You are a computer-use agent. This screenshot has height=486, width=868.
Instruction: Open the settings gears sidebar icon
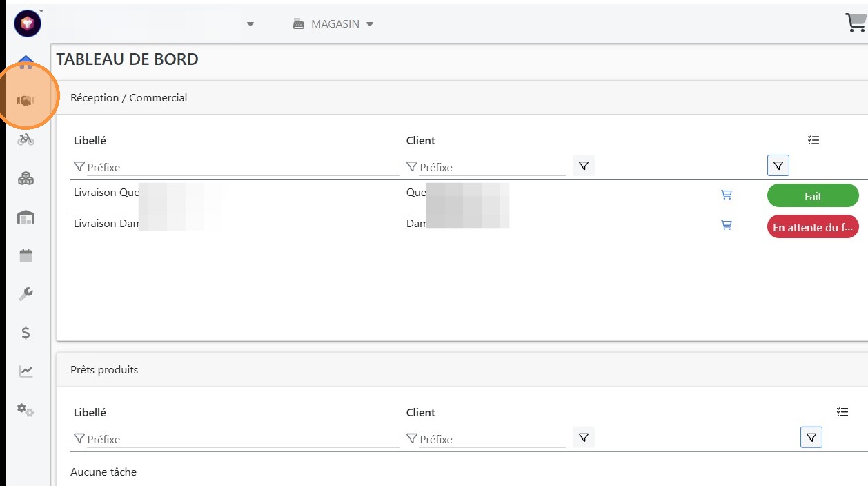click(x=26, y=410)
